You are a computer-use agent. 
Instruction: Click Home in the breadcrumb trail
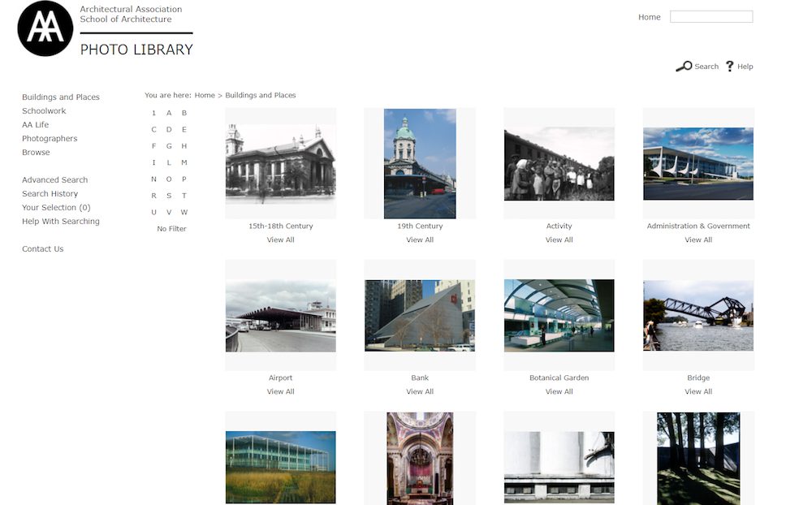pos(205,95)
